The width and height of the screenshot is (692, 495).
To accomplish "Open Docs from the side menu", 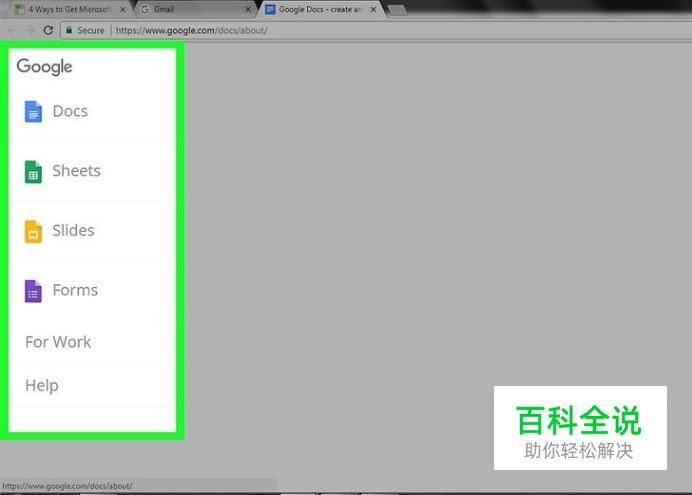I will [x=93, y=111].
